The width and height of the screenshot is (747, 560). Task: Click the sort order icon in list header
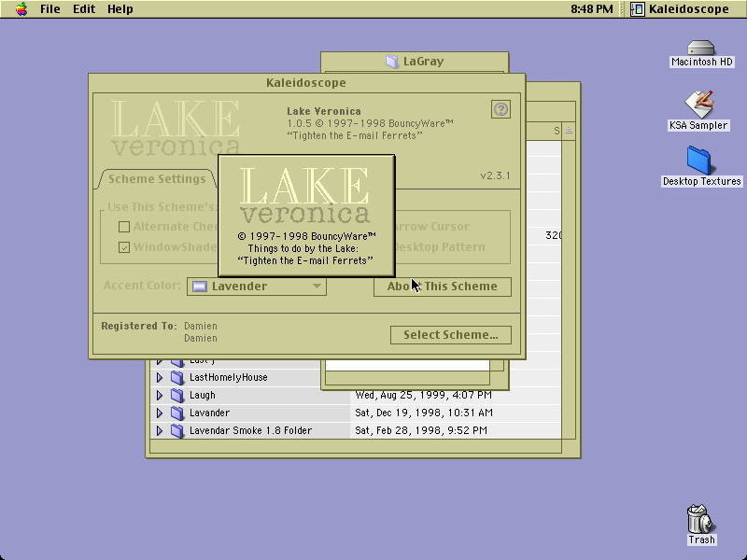click(x=569, y=131)
